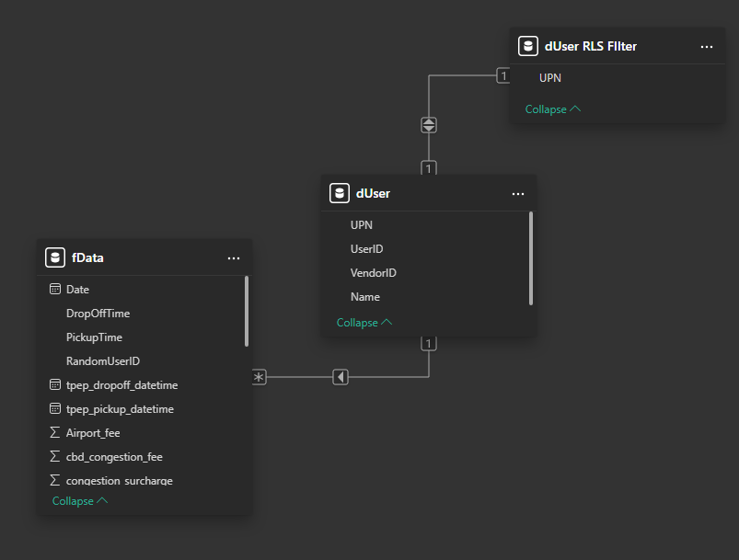The image size is (739, 560).
Task: Click the bidirectional cross-filter relationship arrow icon
Action: [x=429, y=125]
